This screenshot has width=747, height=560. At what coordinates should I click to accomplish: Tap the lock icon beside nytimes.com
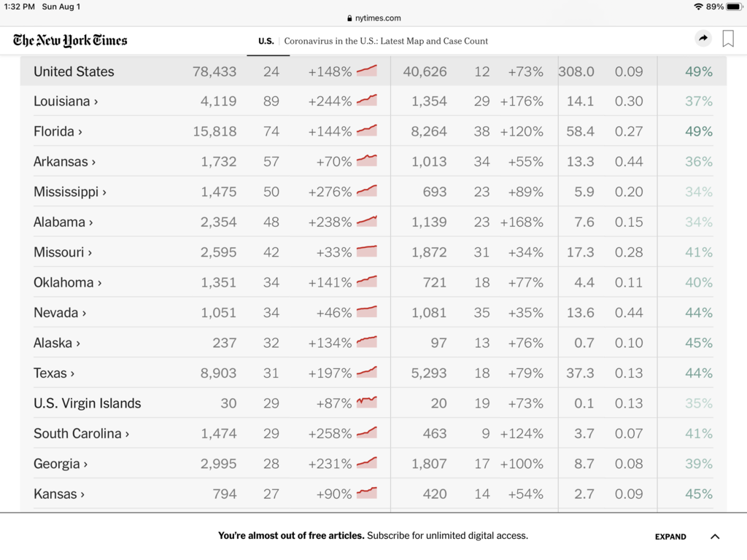350,18
